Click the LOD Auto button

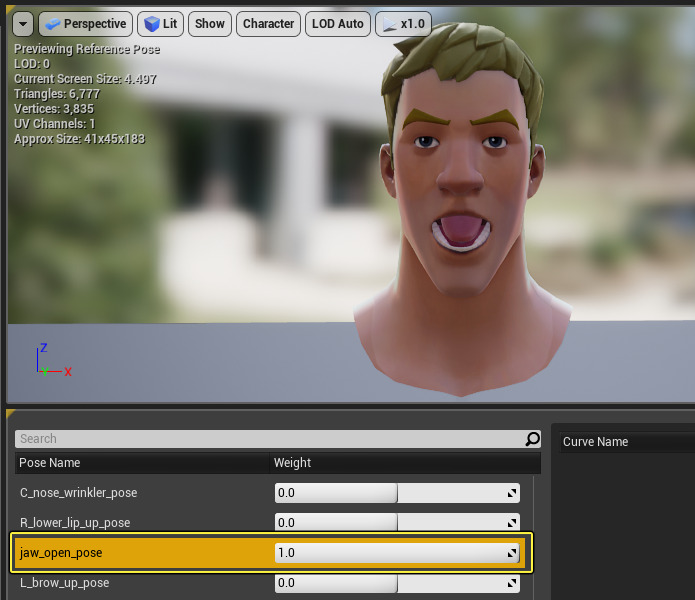click(x=337, y=24)
